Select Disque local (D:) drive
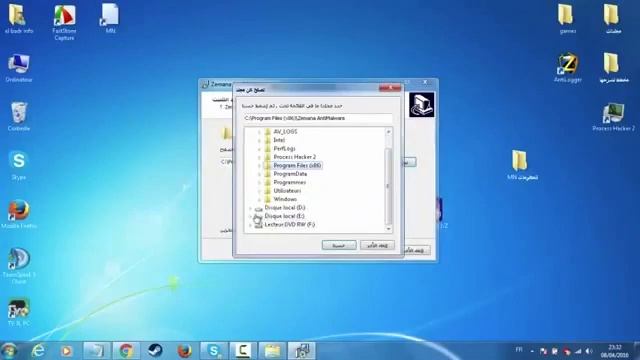 [x=284, y=208]
